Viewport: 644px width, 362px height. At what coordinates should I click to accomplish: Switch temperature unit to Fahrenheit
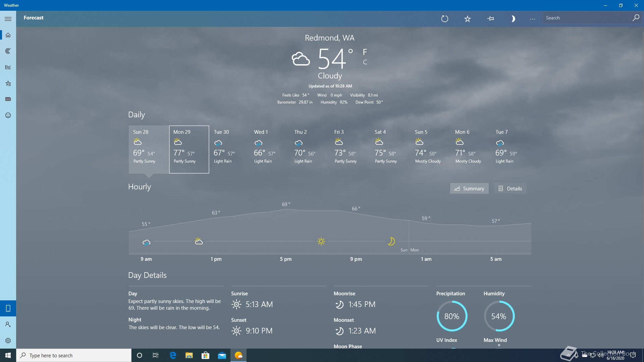click(365, 52)
